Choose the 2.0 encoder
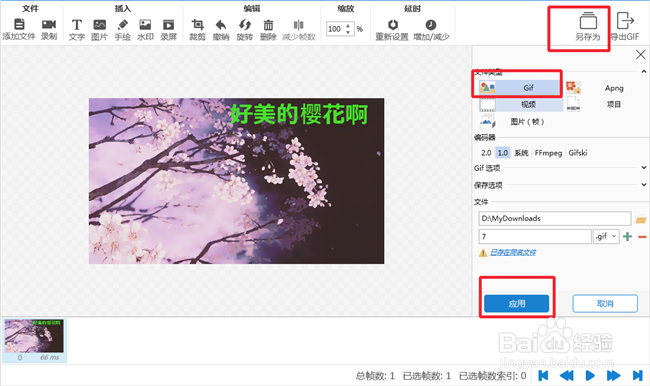This screenshot has width=650, height=386. click(x=486, y=153)
